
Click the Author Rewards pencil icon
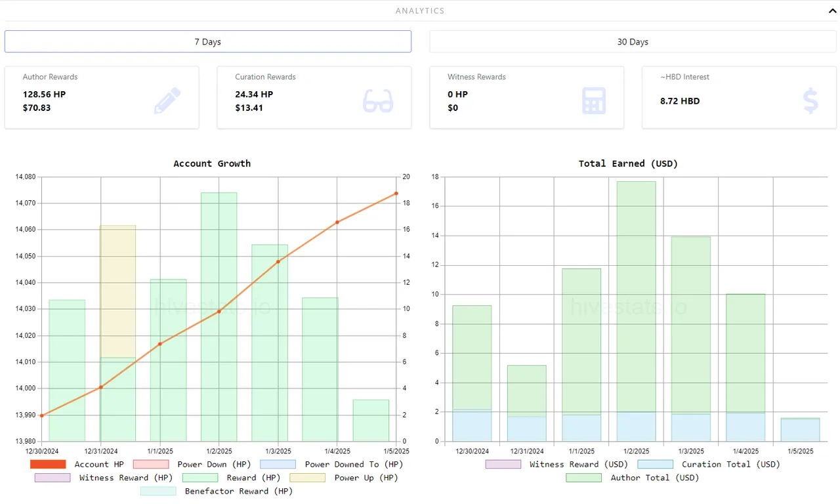(x=167, y=101)
